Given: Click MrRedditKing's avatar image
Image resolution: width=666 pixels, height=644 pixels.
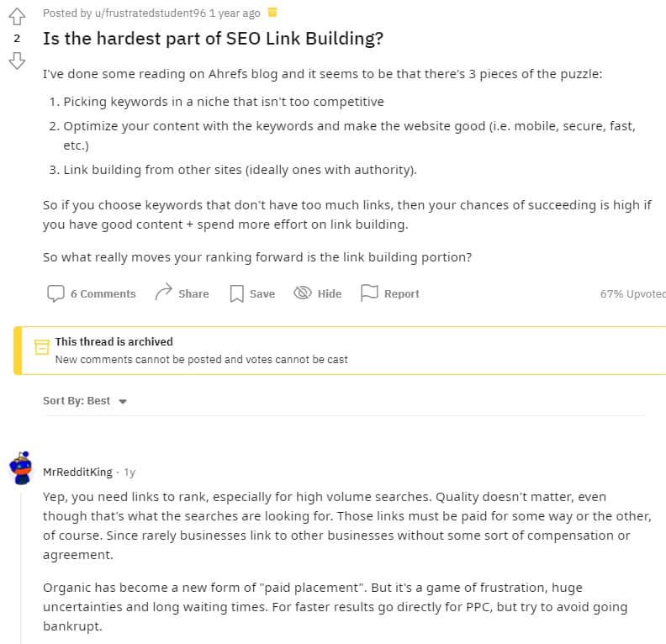Looking at the screenshot, I should [x=21, y=468].
